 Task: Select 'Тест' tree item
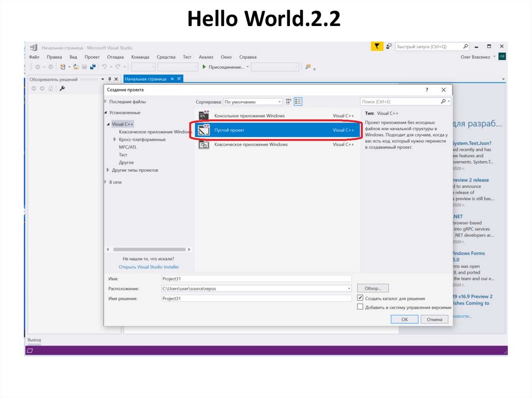coord(123,155)
